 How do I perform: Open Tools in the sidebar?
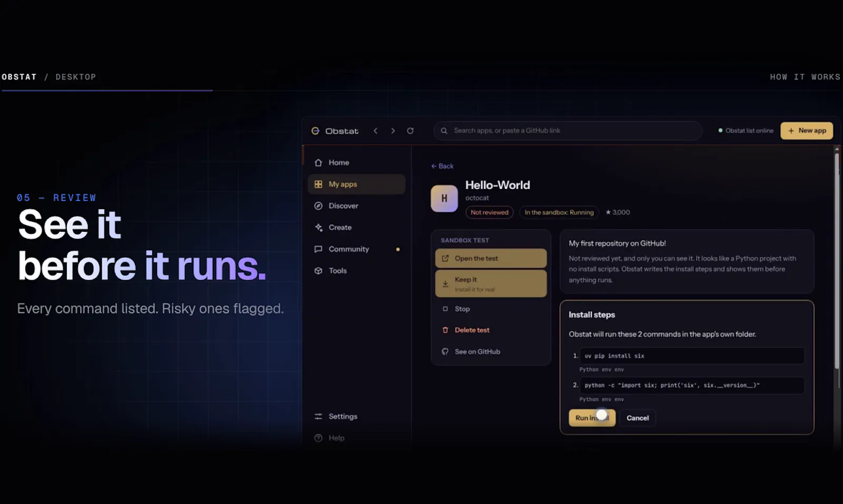tap(357, 271)
